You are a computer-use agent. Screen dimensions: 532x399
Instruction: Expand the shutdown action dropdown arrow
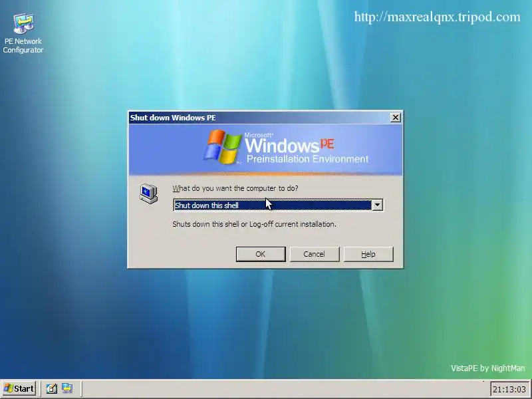tap(377, 205)
